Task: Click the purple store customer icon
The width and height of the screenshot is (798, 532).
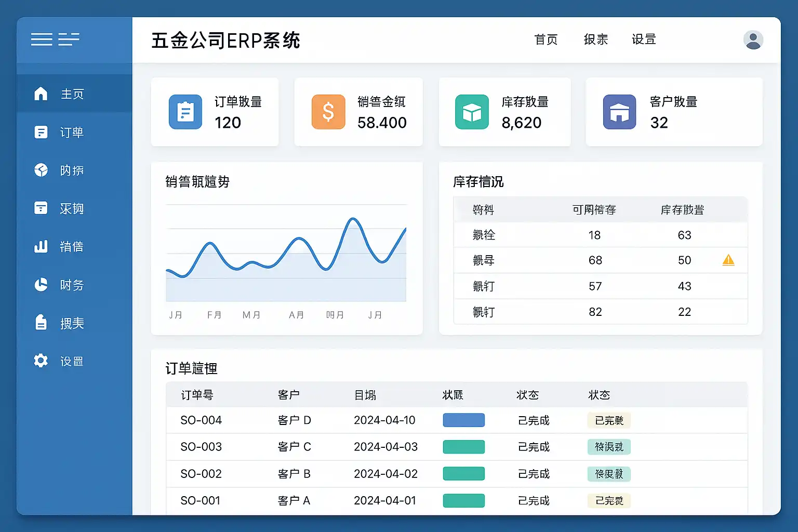Action: coord(619,112)
